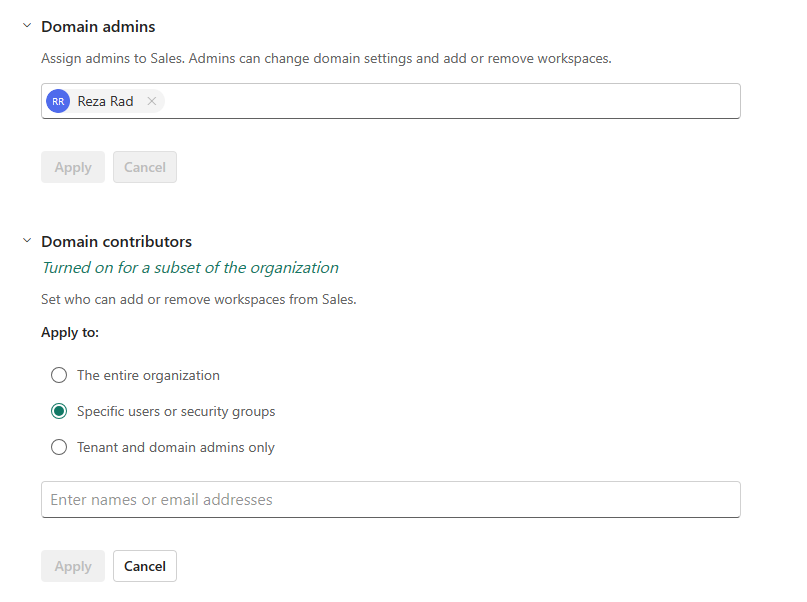Pick "Tenant and domain admins only" radio
Viewport: 807px width, 602px height.
59,448
